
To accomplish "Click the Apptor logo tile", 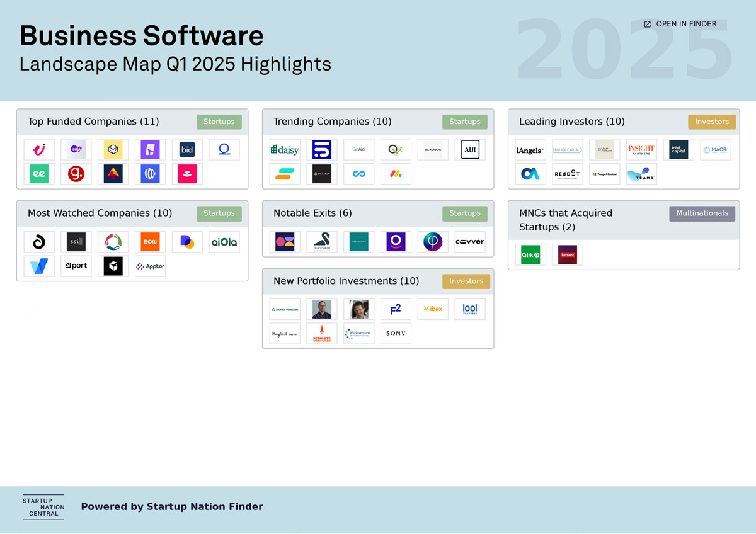I will [x=150, y=266].
